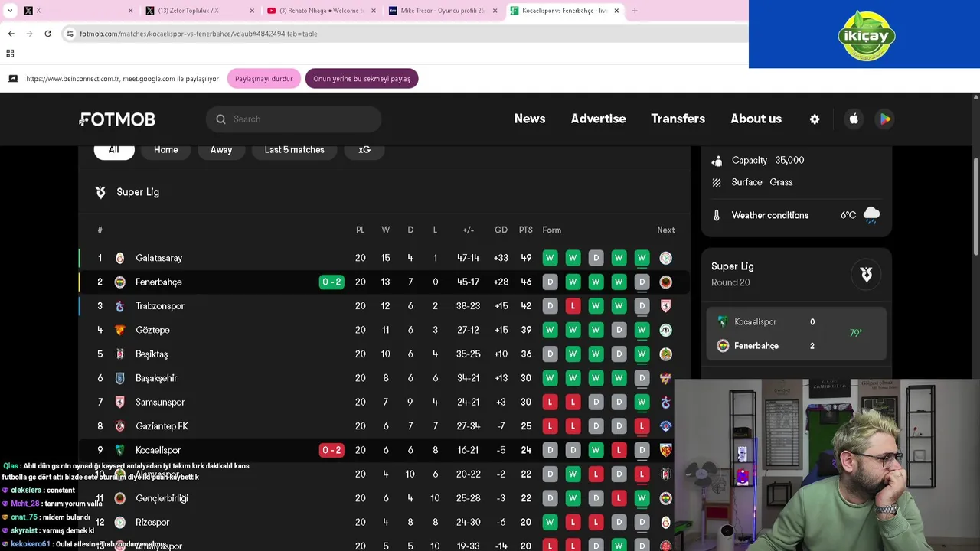
Task: Click the Başakşehir team crest
Action: pos(119,378)
